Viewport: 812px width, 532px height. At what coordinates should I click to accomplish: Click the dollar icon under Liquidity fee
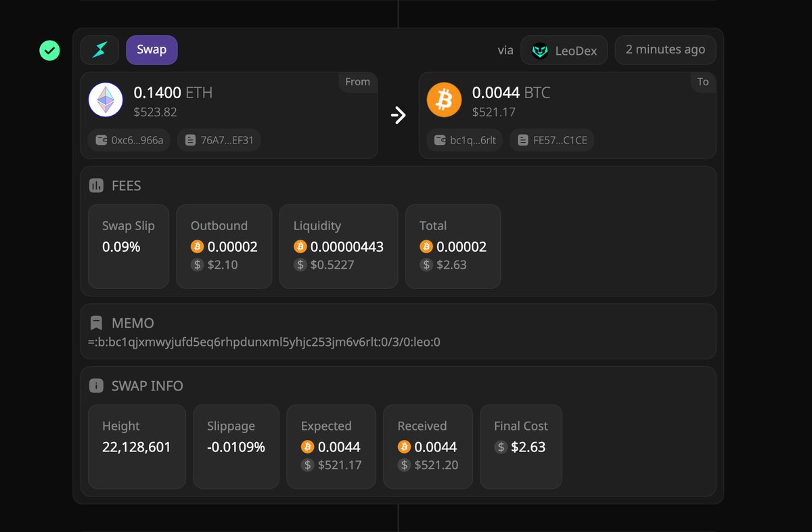[x=300, y=265]
